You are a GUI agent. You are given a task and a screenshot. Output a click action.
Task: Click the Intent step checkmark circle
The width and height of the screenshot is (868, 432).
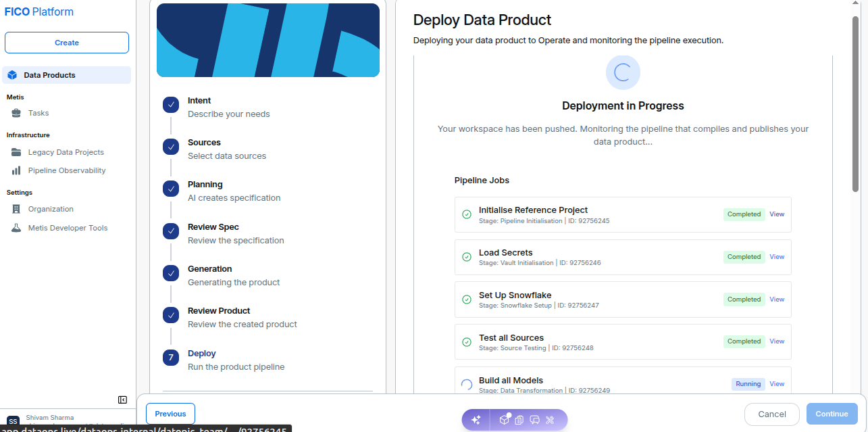(171, 105)
